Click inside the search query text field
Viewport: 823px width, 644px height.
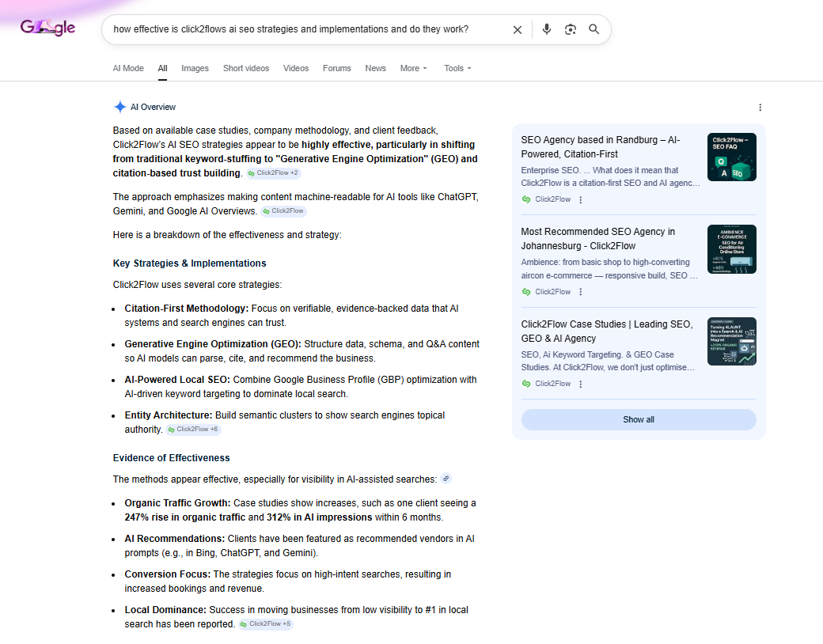click(x=301, y=30)
